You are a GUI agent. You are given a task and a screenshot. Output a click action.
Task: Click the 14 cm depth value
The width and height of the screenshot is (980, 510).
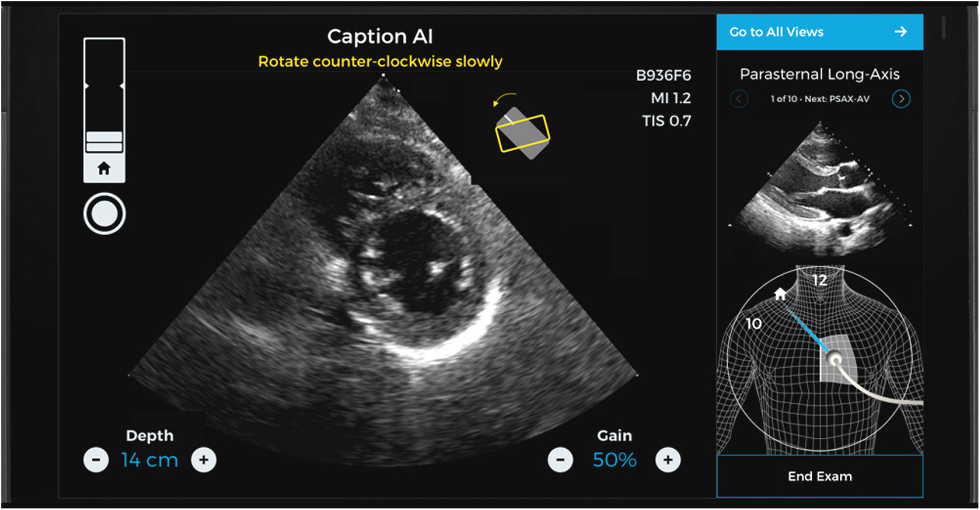click(150, 460)
